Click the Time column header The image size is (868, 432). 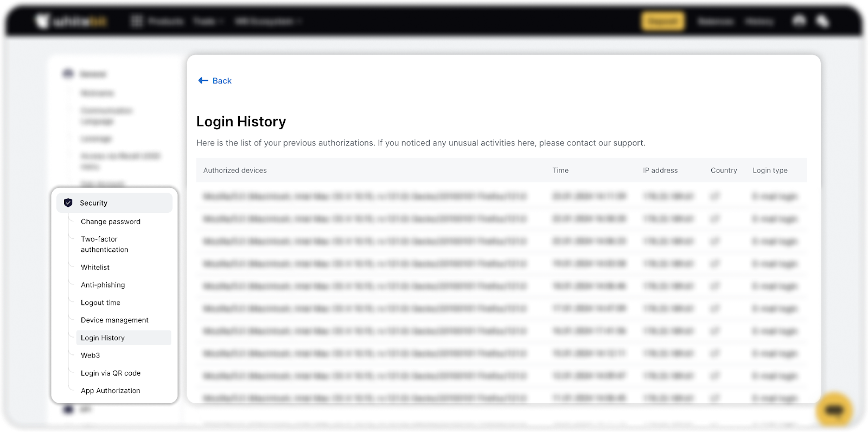click(560, 170)
